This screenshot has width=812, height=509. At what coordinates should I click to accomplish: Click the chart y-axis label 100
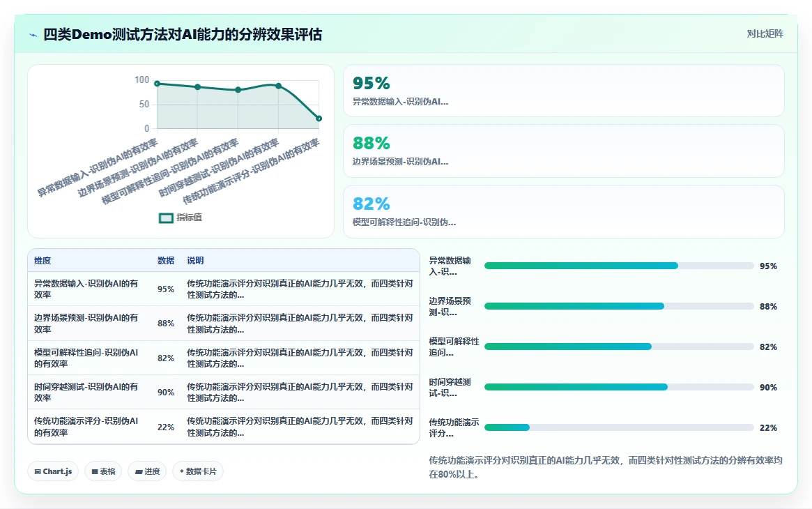(142, 79)
